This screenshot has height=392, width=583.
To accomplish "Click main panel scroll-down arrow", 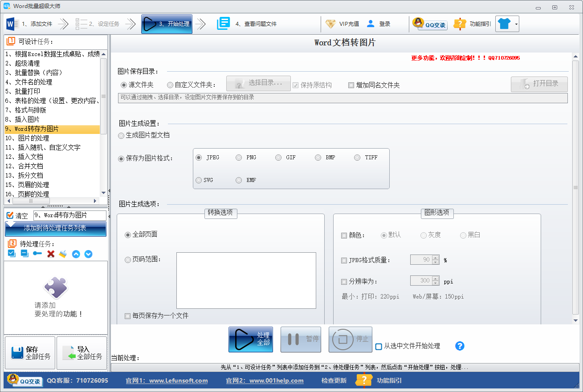I will tap(575, 320).
